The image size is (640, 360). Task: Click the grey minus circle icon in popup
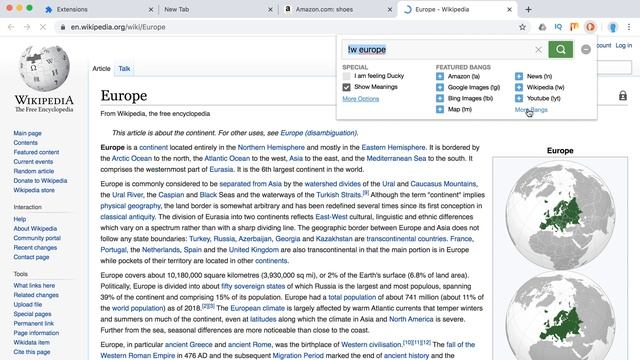[586, 49]
